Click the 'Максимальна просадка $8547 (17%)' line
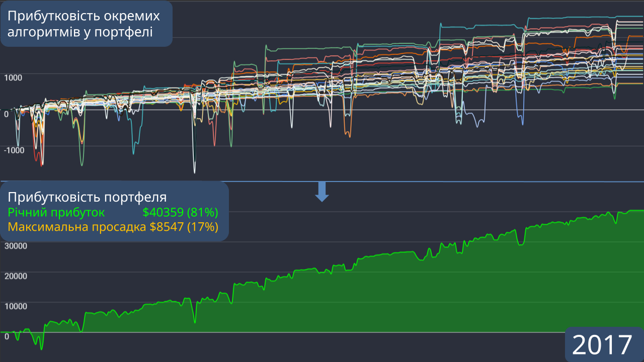Screen dimensions: 644x362 click(113, 227)
